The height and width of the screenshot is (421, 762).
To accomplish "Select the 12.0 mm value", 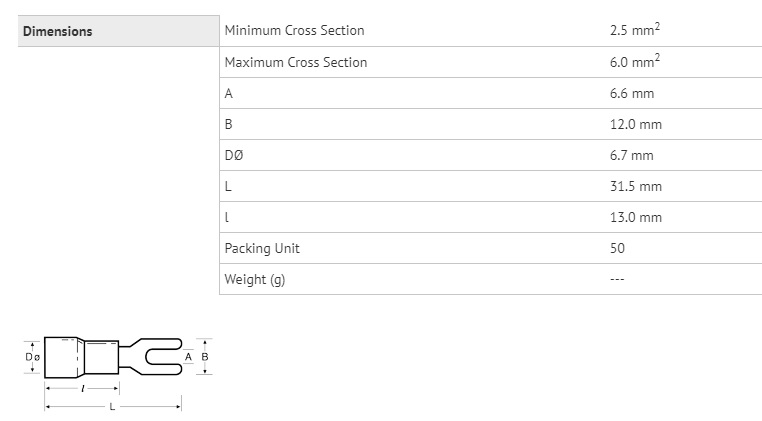I will pos(635,124).
